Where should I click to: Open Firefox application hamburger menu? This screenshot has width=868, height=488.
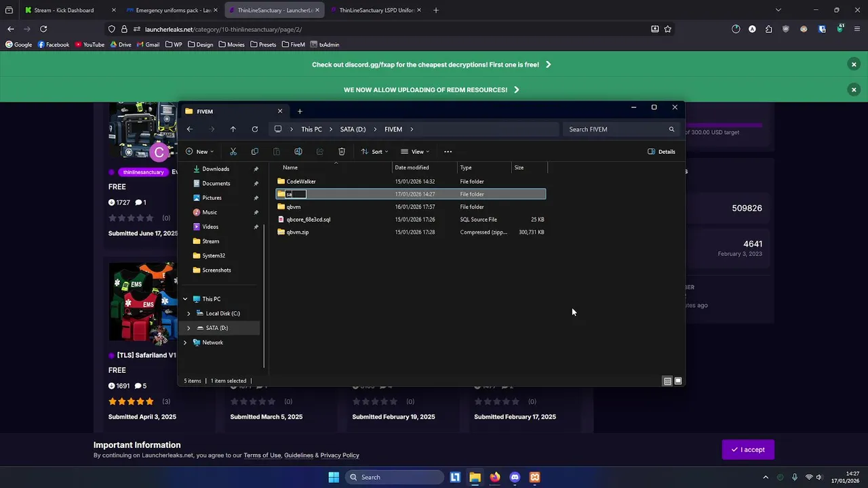856,29
